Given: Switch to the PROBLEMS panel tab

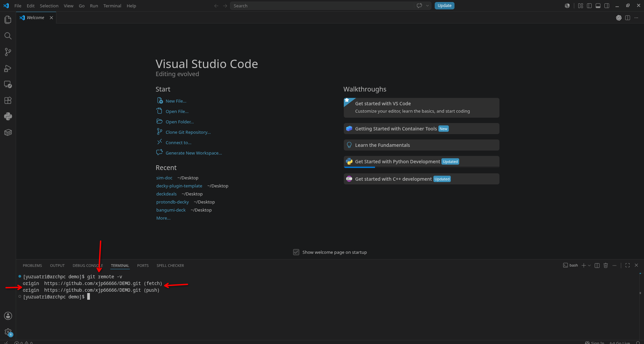Looking at the screenshot, I should point(32,266).
